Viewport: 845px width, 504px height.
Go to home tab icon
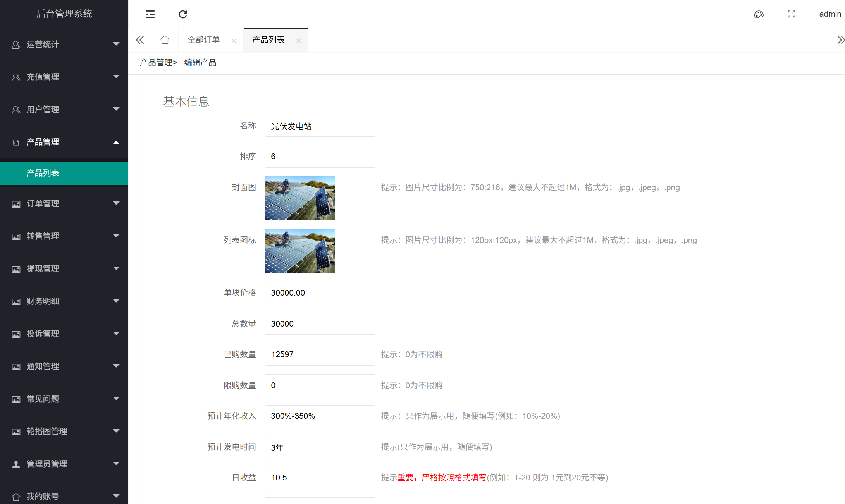click(165, 40)
